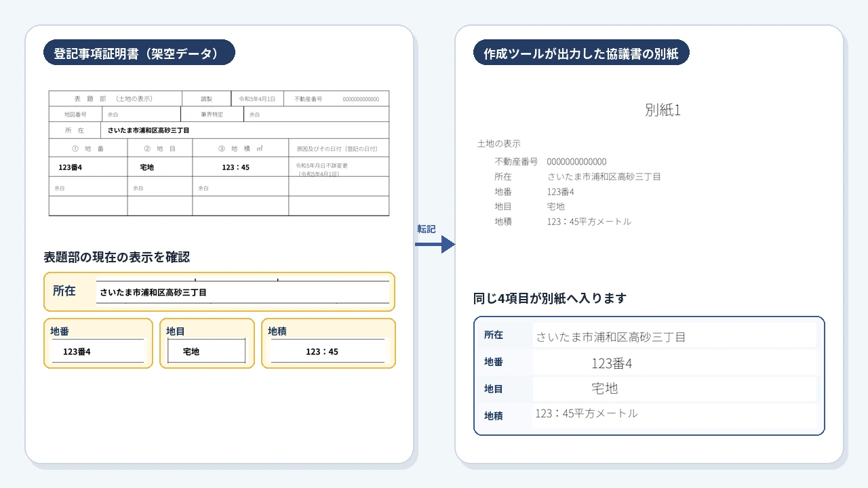The image size is (868, 488).
Task: Click the 調製 cell in registry table
Action: (x=206, y=99)
